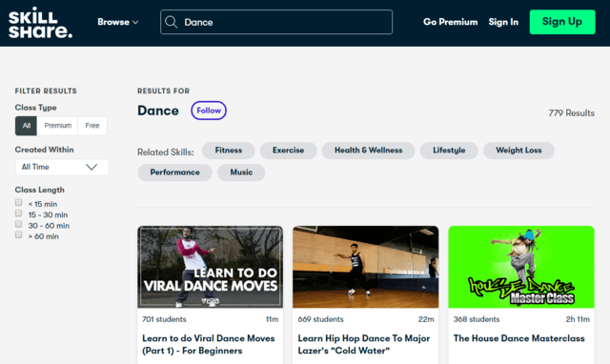
Task: Check the < 15 min class length
Action: coord(18,203)
